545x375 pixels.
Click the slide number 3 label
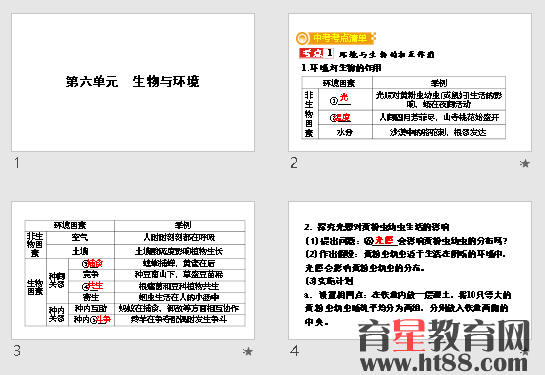(17, 351)
